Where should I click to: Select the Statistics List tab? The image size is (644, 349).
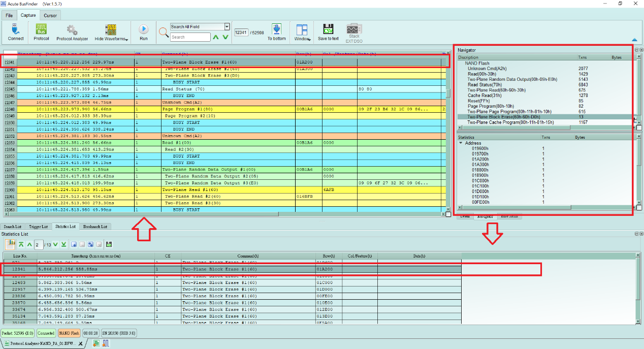click(66, 227)
